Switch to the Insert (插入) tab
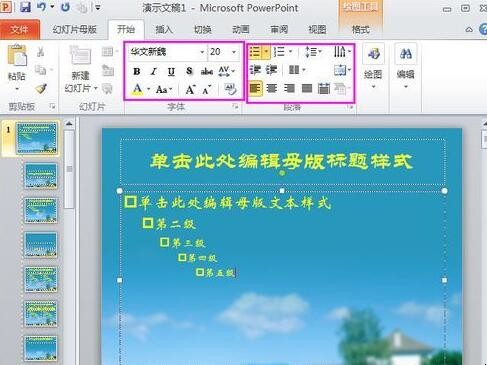The height and width of the screenshot is (365, 487). 164,30
